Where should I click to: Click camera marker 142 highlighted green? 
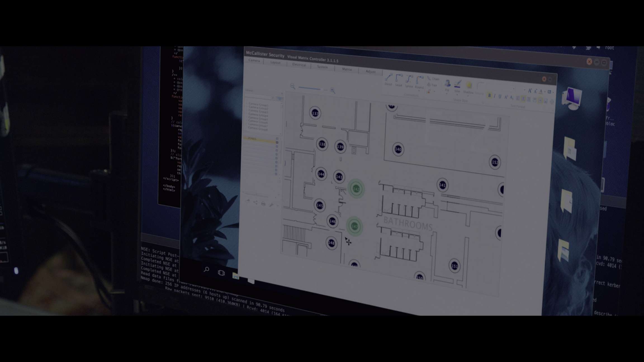click(x=356, y=189)
